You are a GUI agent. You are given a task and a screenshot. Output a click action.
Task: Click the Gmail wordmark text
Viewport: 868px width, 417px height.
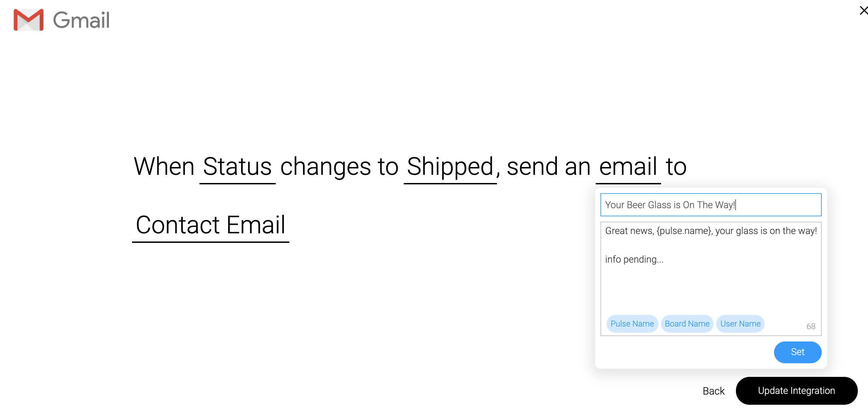81,20
